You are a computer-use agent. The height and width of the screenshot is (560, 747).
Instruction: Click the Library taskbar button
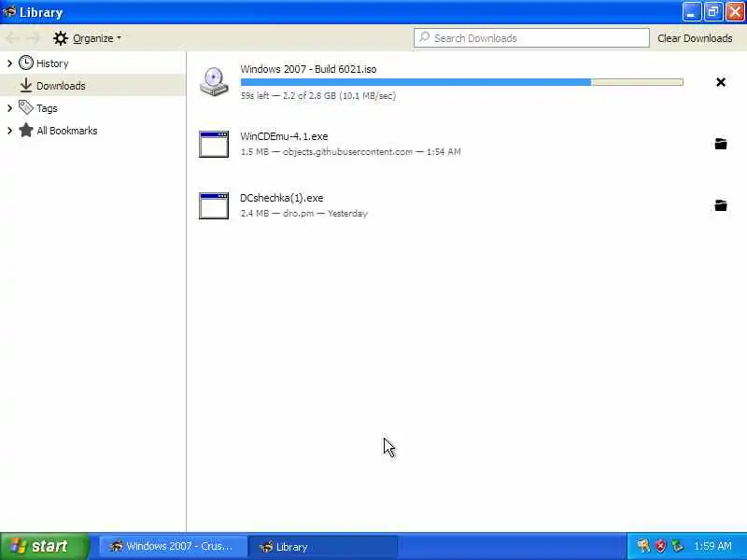tap(323, 547)
